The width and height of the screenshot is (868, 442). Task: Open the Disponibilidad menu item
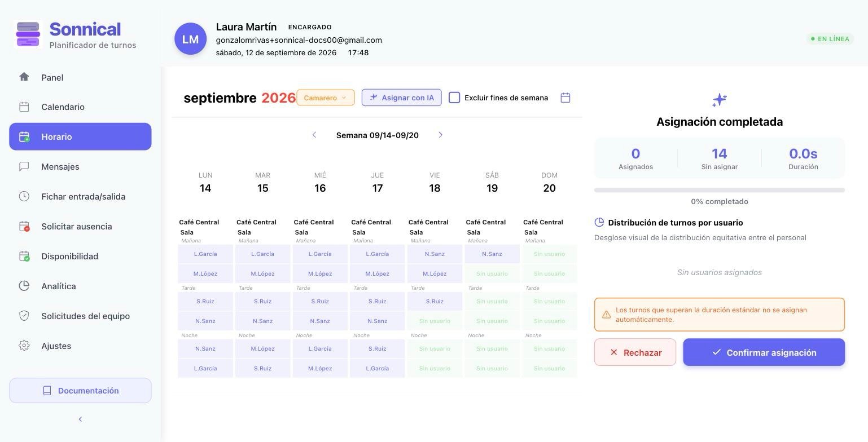click(80, 256)
